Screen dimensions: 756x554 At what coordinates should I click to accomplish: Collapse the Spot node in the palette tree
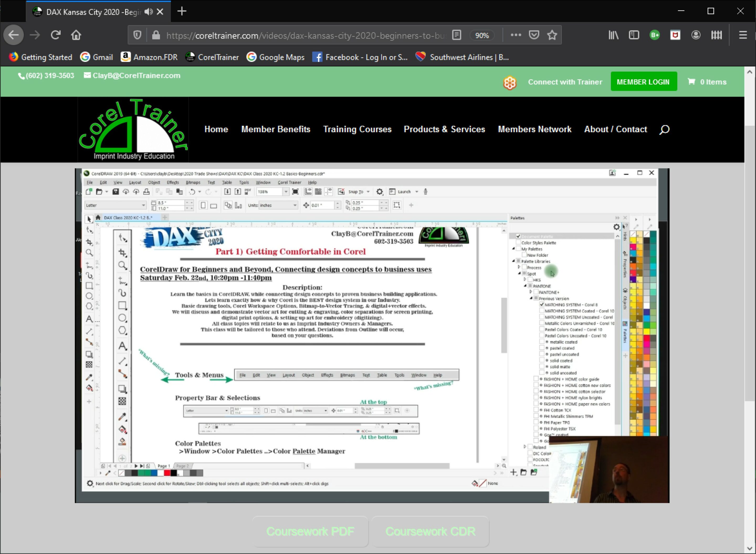click(x=519, y=273)
